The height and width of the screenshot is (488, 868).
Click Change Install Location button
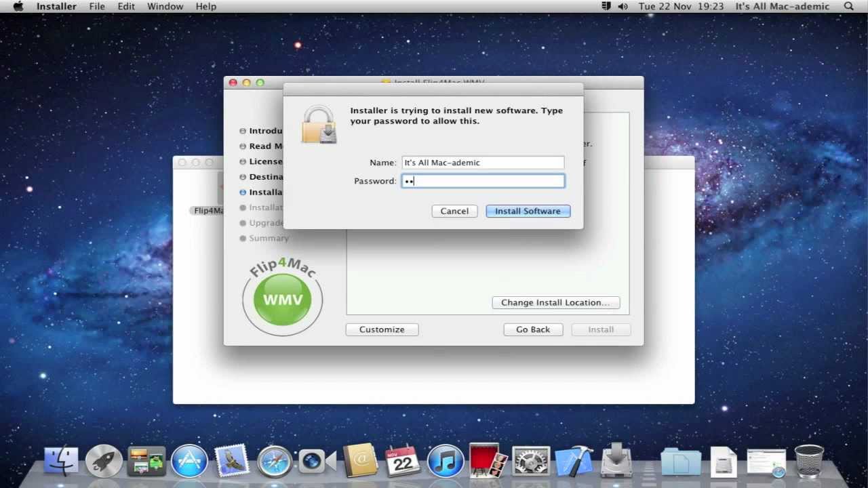555,302
